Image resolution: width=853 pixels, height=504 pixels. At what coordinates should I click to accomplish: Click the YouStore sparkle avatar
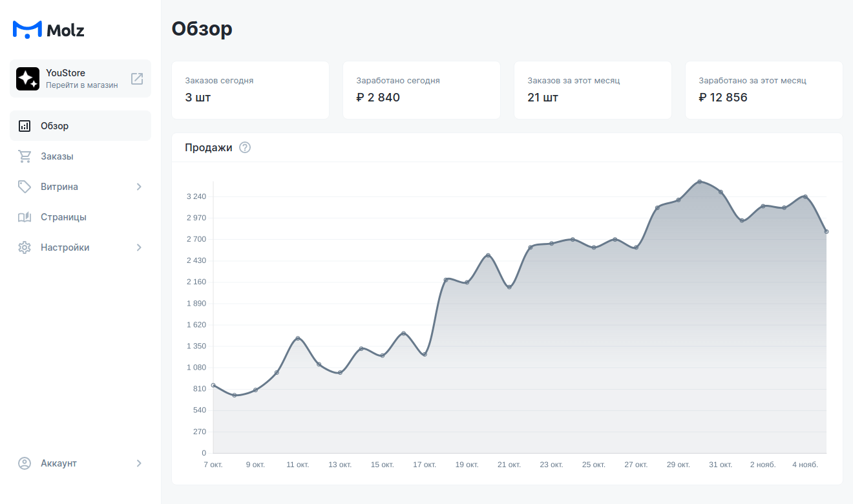(x=28, y=79)
